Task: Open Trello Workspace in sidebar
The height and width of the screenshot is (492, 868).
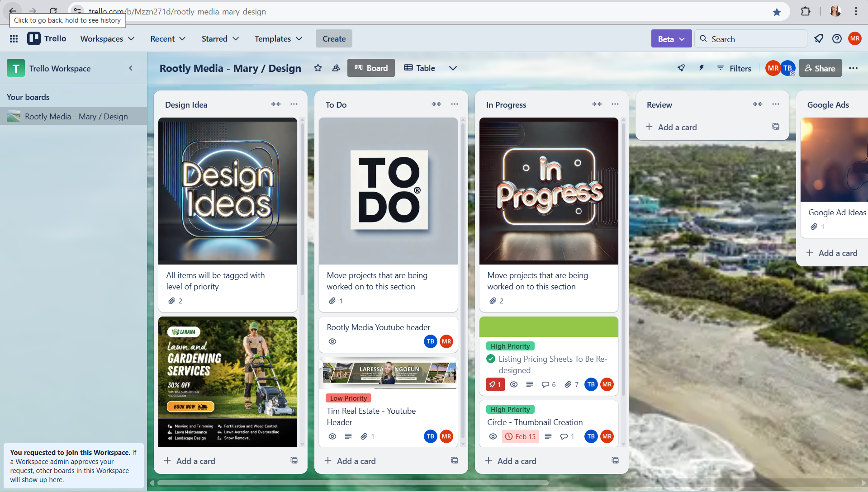Action: pos(60,69)
